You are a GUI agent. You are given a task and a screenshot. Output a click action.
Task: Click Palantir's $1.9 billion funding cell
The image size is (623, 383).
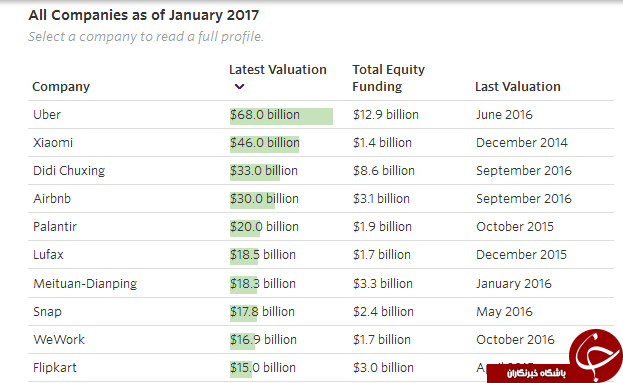[382, 227]
